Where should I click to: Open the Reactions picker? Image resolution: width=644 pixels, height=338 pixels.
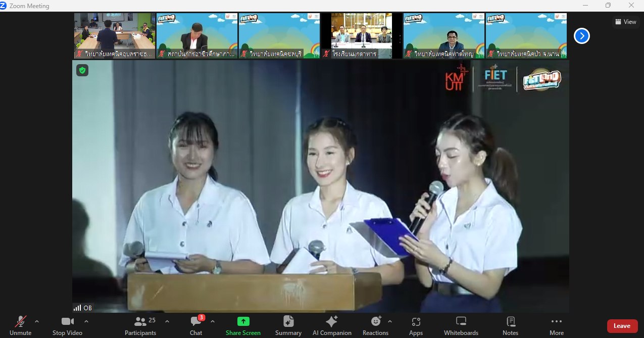[375, 325]
